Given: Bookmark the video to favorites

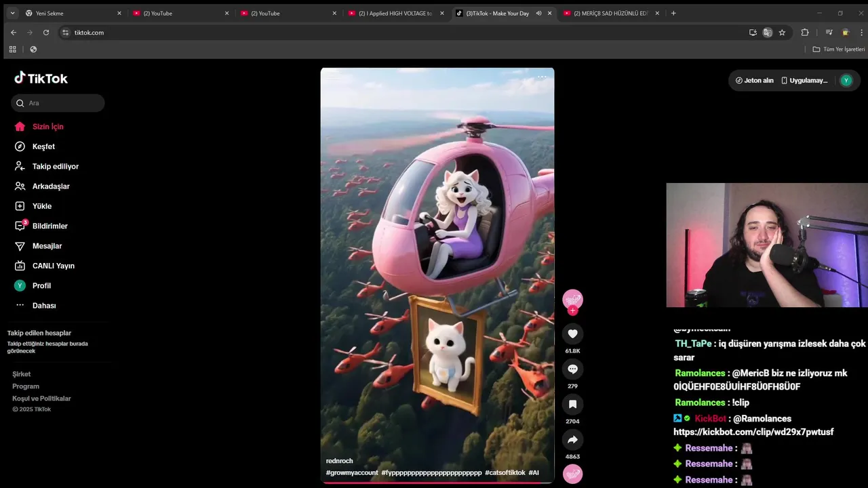Looking at the screenshot, I should coord(572,404).
